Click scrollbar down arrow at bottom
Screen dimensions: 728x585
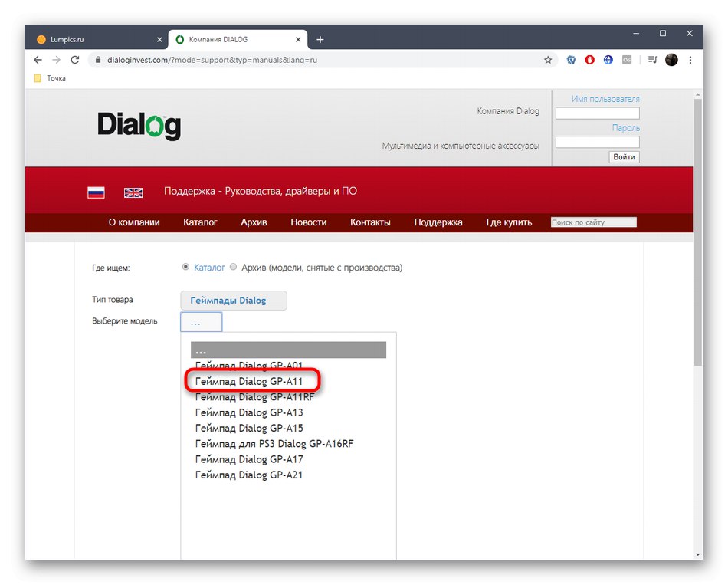tap(698, 555)
